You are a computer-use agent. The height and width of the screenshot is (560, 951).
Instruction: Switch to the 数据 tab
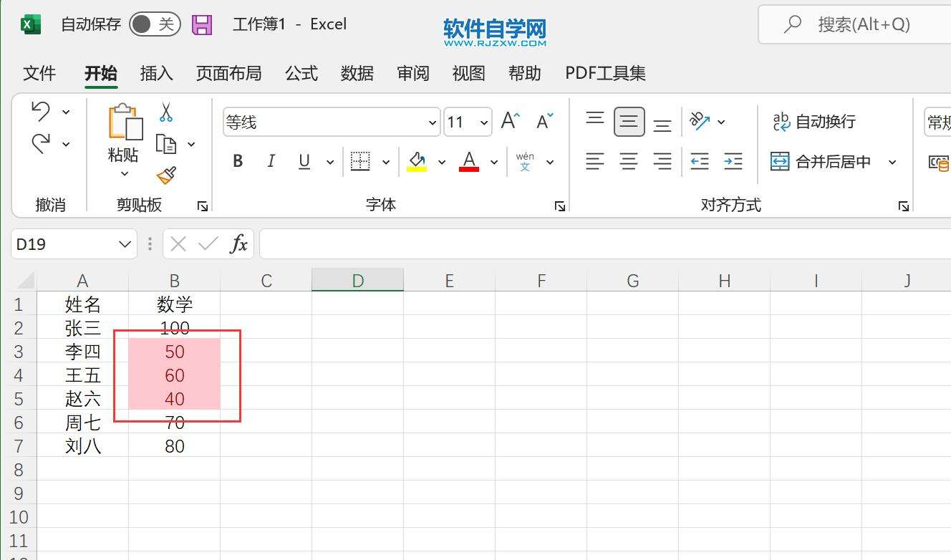point(357,73)
